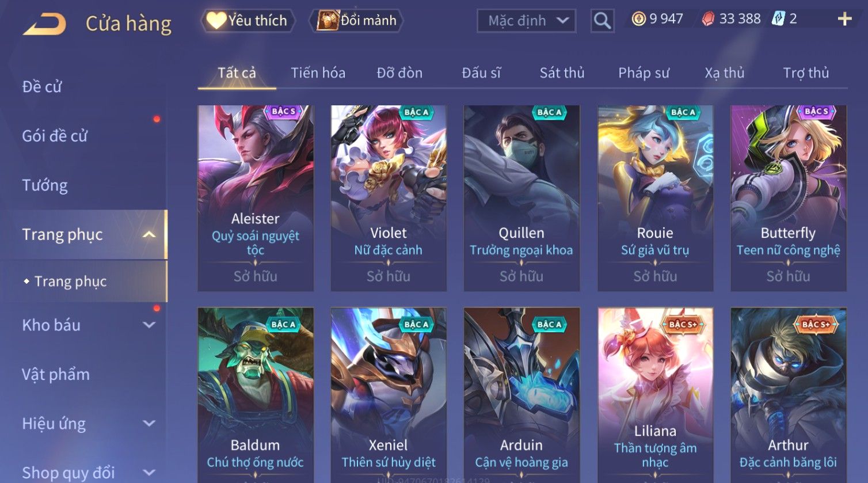Open Đổi mảnh fragment exchange chest
This screenshot has height=483, width=868.
[x=357, y=21]
